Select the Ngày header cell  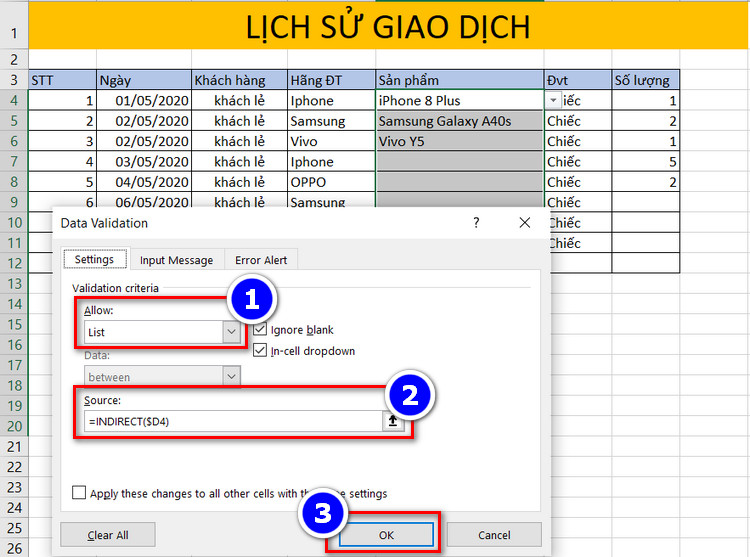[x=143, y=80]
